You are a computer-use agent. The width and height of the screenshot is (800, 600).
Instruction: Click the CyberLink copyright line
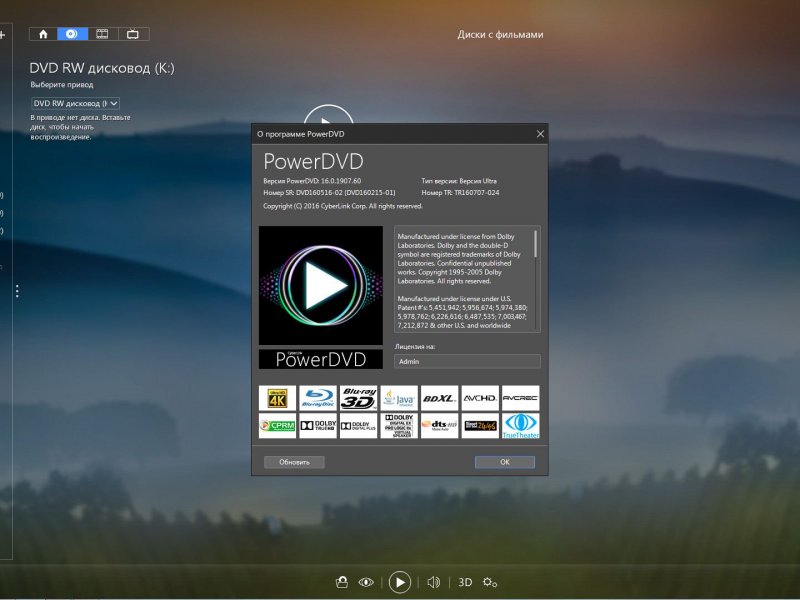(x=343, y=206)
